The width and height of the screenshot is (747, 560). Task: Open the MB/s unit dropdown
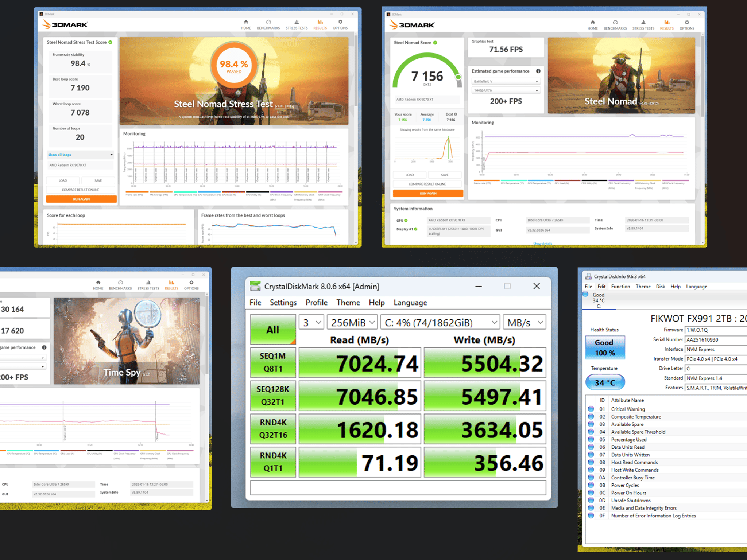pos(524,322)
